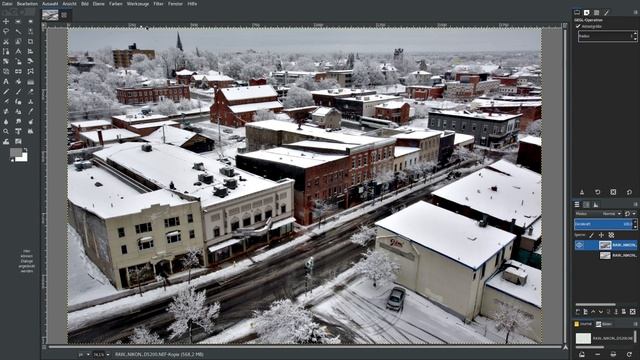Select the Scissors selection tool
The height and width of the screenshot is (360, 640).
pos(6,42)
